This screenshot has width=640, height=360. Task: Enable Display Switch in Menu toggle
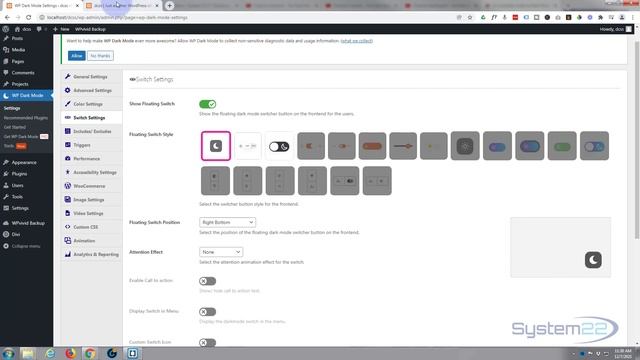207,312
